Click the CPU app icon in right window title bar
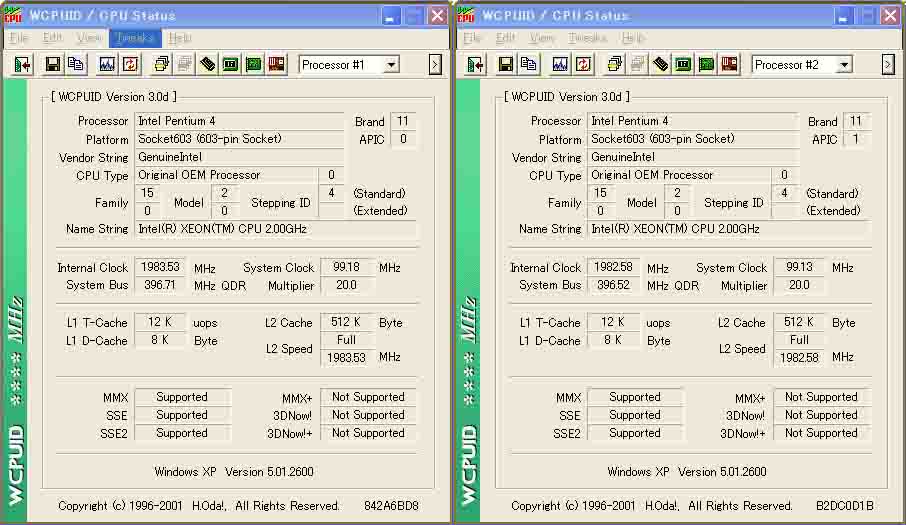Screen dimensions: 906x525 [x=466, y=15]
